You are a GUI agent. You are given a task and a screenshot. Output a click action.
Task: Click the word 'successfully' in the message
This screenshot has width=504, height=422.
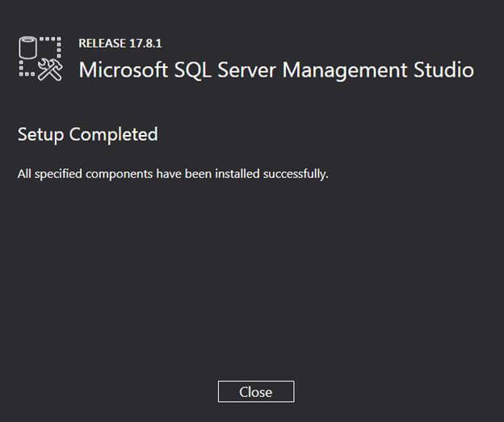pos(296,174)
